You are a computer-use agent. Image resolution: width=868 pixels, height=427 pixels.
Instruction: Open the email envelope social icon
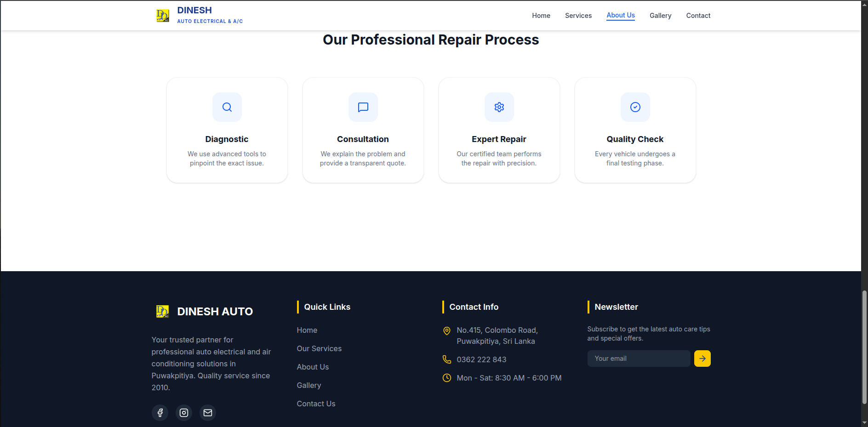(x=208, y=413)
